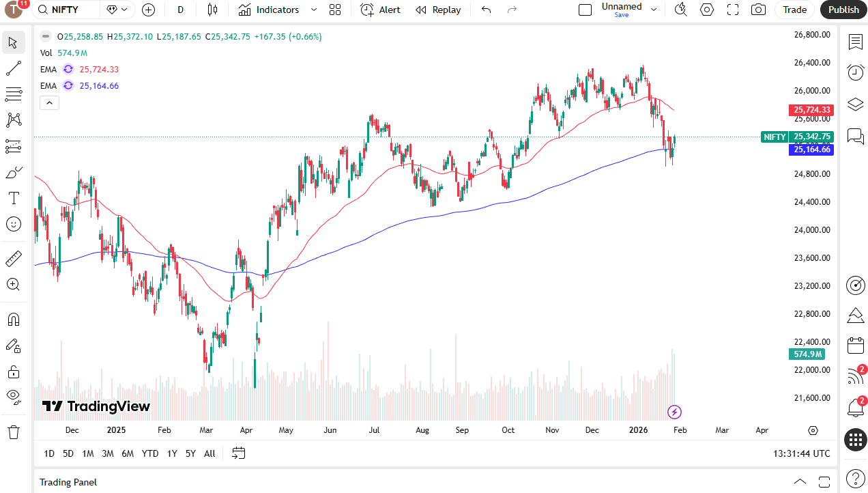Screen dimensions: 868x493
Task: Open chart settings hexagon icon
Action: pyautogui.click(x=707, y=10)
